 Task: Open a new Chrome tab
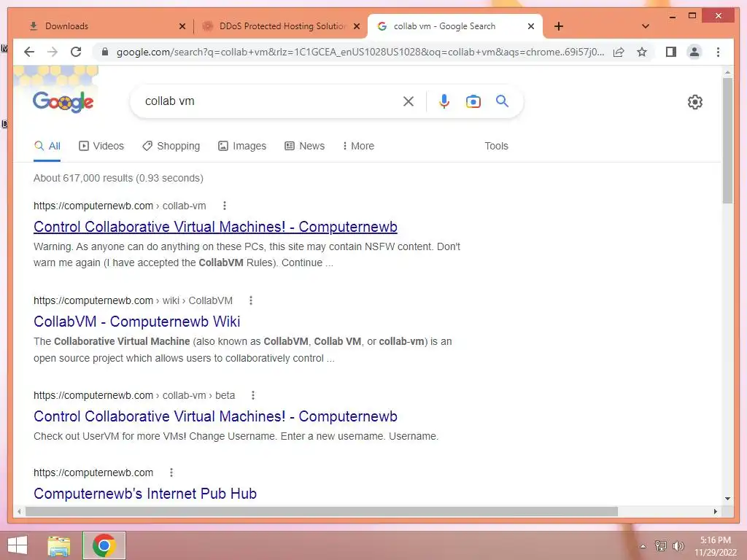pyautogui.click(x=559, y=26)
